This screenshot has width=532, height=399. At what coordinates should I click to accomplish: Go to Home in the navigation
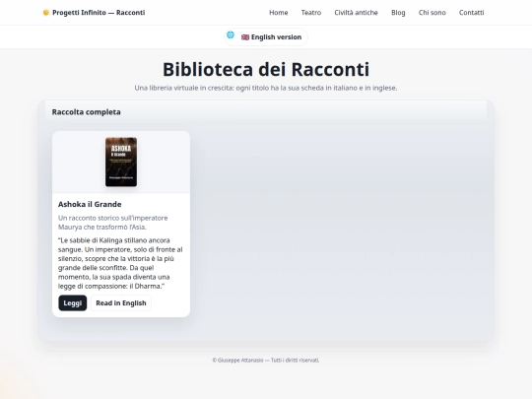pos(279,13)
